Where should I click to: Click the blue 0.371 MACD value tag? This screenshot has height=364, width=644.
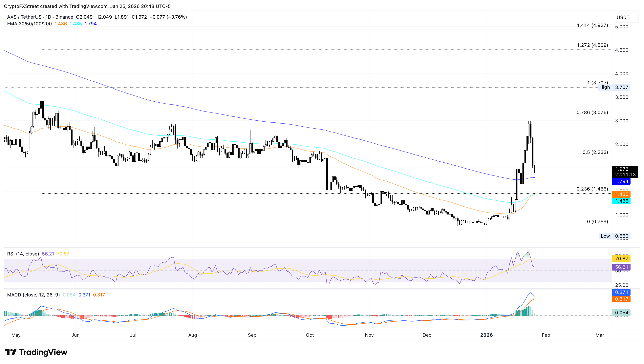point(621,292)
